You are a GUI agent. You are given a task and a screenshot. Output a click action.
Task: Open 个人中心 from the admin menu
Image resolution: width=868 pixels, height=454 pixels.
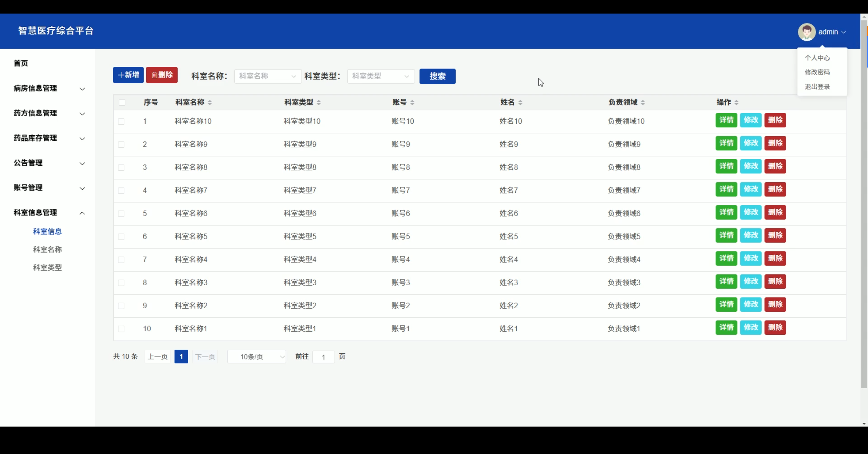tap(817, 58)
